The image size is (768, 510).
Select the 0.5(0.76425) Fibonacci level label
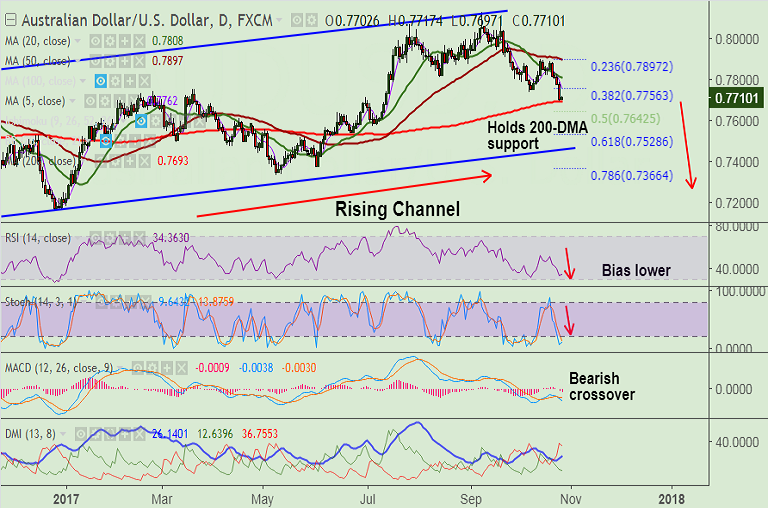point(625,119)
